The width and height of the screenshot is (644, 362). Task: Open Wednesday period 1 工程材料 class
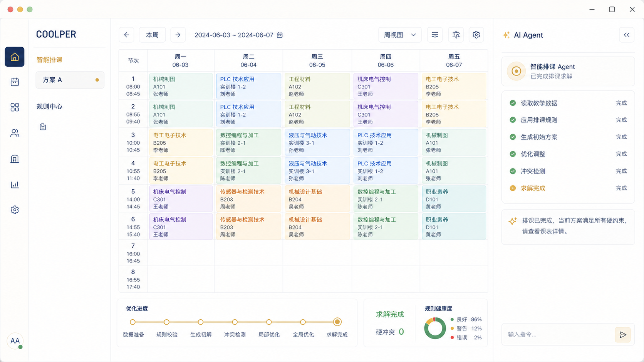coord(317,86)
